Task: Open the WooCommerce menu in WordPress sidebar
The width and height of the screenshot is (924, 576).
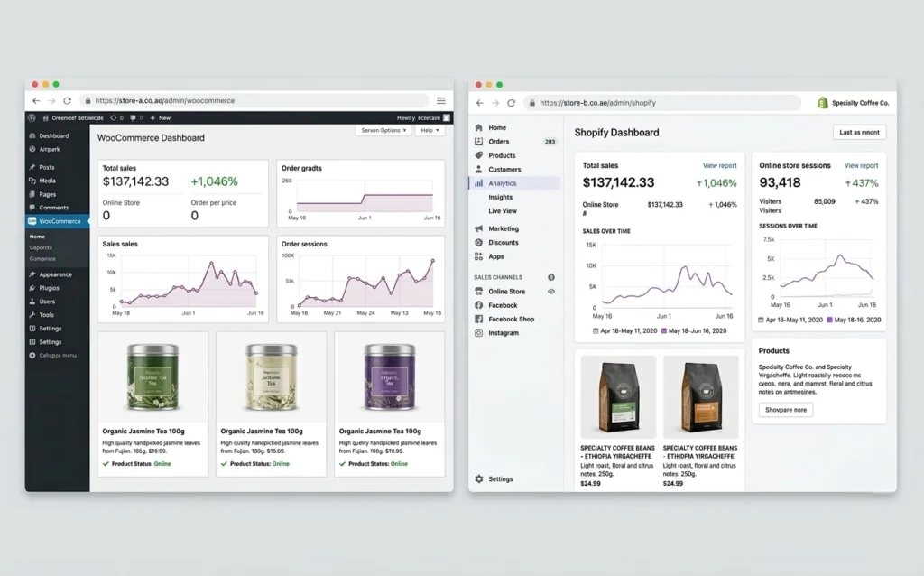Action: (x=56, y=220)
